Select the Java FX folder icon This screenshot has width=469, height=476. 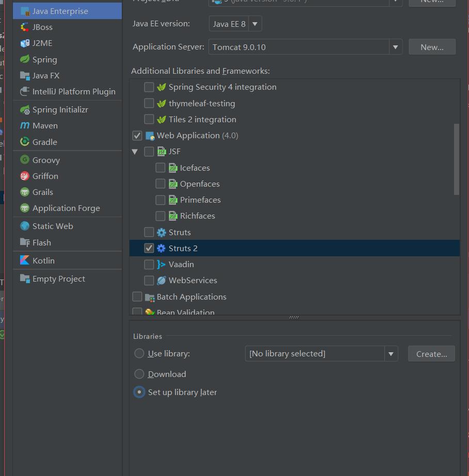tap(25, 76)
